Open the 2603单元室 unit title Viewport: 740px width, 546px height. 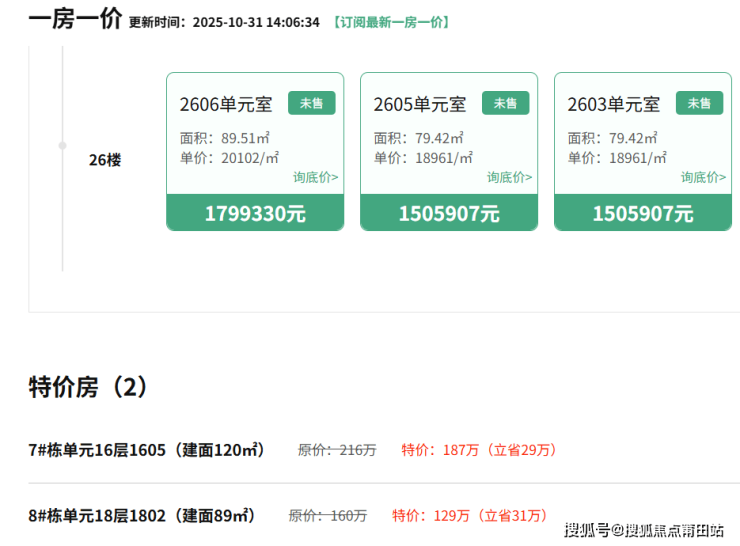[x=614, y=104]
